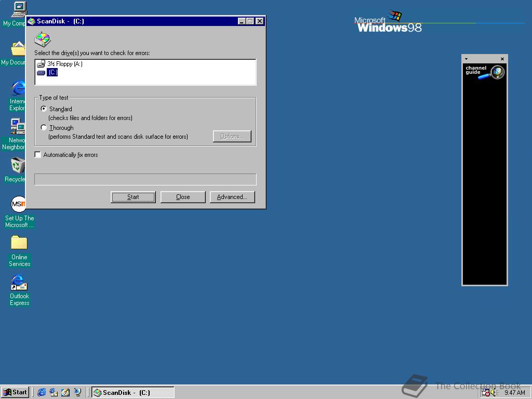The height and width of the screenshot is (399, 532).
Task: Open the My Computer desktop icon
Action: point(19,9)
